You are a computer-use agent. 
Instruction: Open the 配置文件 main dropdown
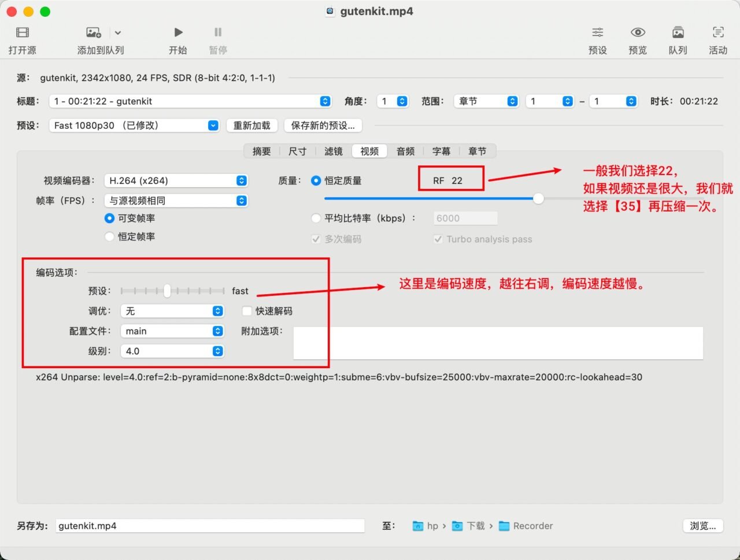tap(172, 331)
